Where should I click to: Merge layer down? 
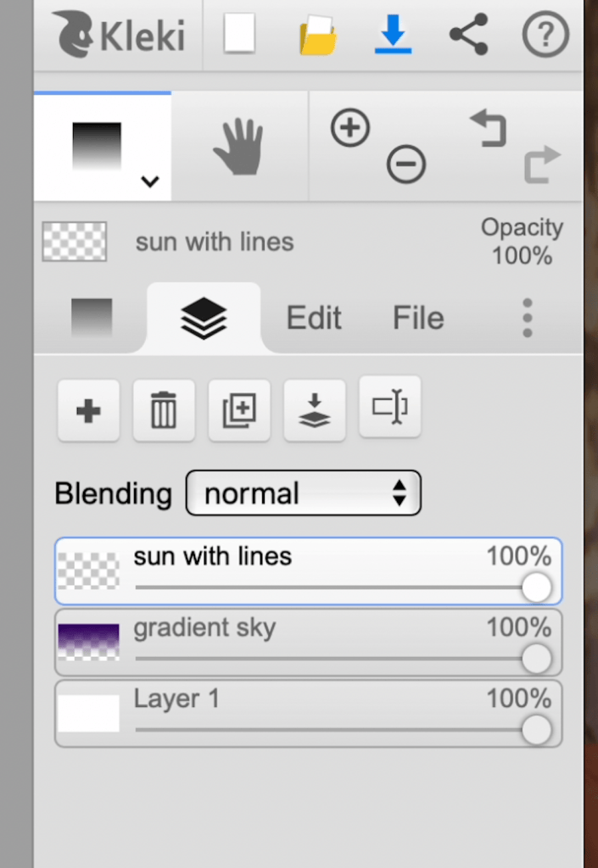click(x=315, y=411)
